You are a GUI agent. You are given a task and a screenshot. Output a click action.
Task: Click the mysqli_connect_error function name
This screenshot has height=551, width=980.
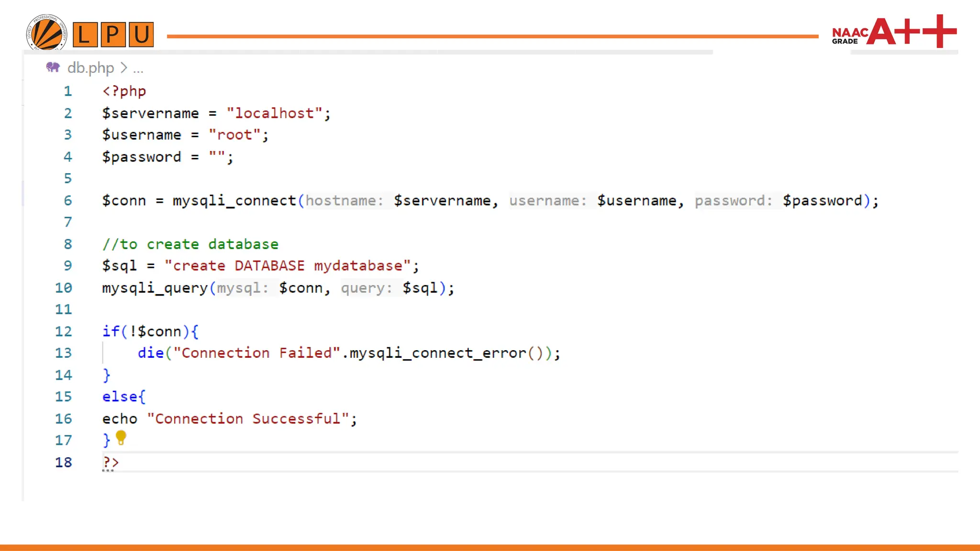tap(437, 353)
